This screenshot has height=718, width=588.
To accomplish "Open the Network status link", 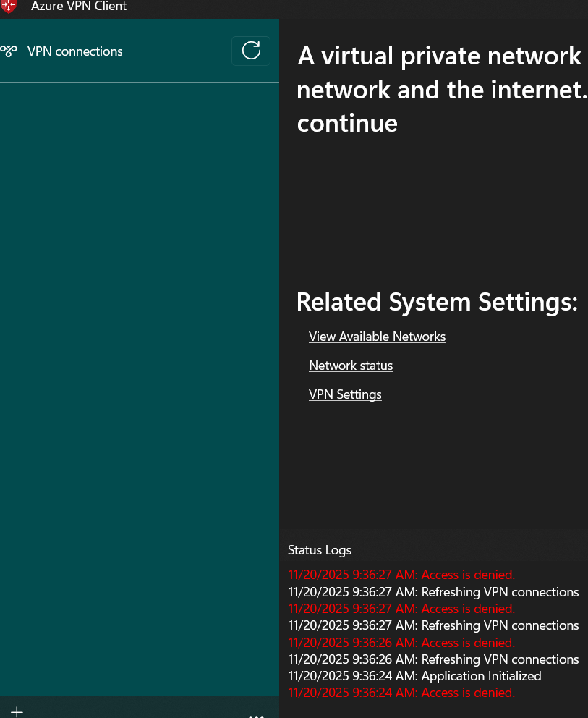I will pyautogui.click(x=351, y=366).
